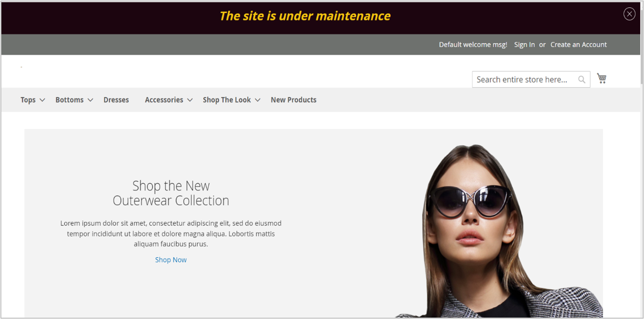Open the mini shopping cart icon

601,78
